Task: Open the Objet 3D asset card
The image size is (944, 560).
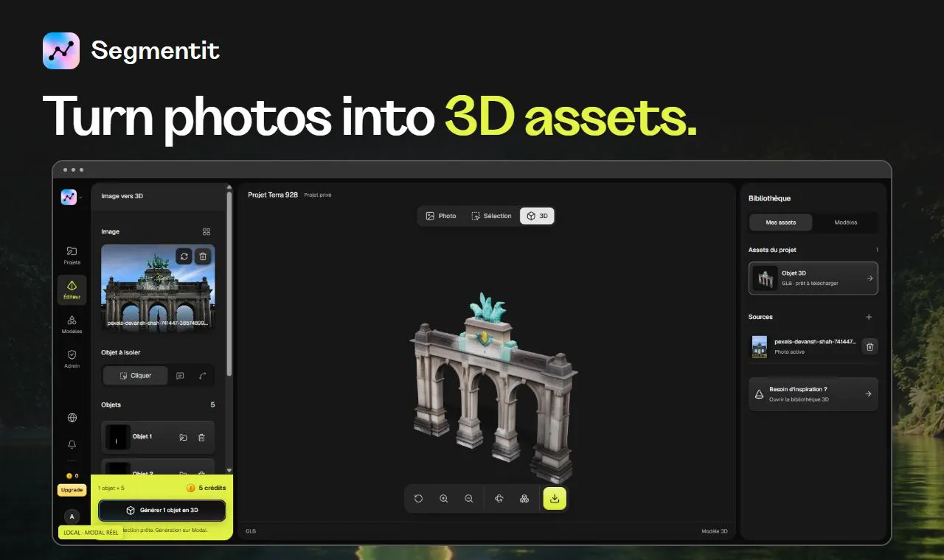Action: (x=813, y=279)
